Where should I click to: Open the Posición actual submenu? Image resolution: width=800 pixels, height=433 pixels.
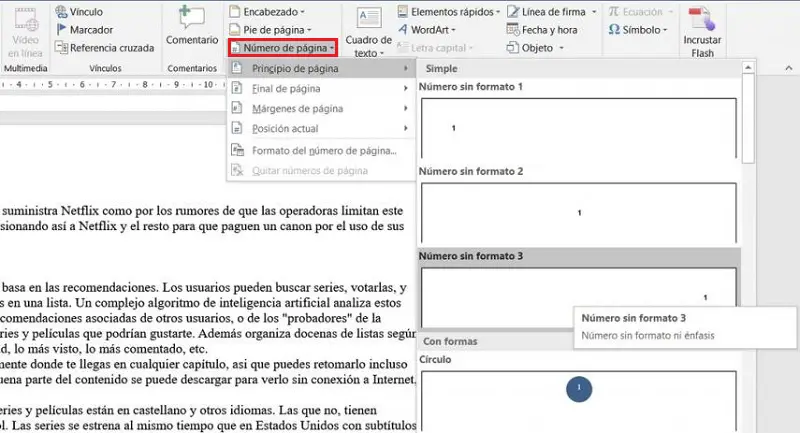point(321,129)
